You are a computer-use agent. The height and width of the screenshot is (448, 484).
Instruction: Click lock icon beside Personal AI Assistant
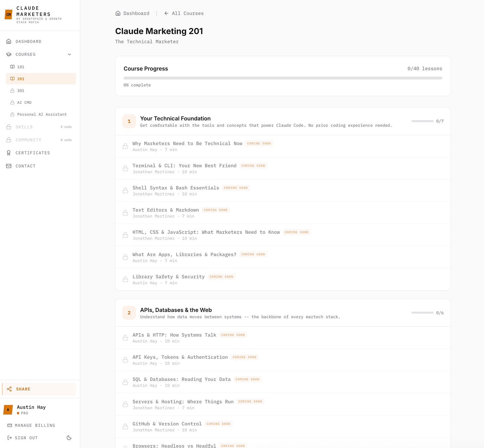(x=12, y=114)
